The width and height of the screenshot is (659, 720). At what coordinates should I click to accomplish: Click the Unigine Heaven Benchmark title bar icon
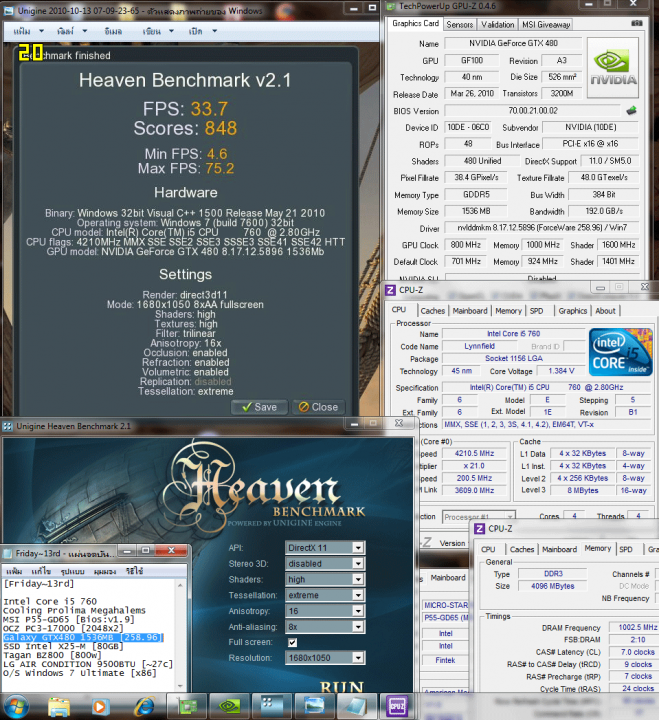[x=8, y=427]
